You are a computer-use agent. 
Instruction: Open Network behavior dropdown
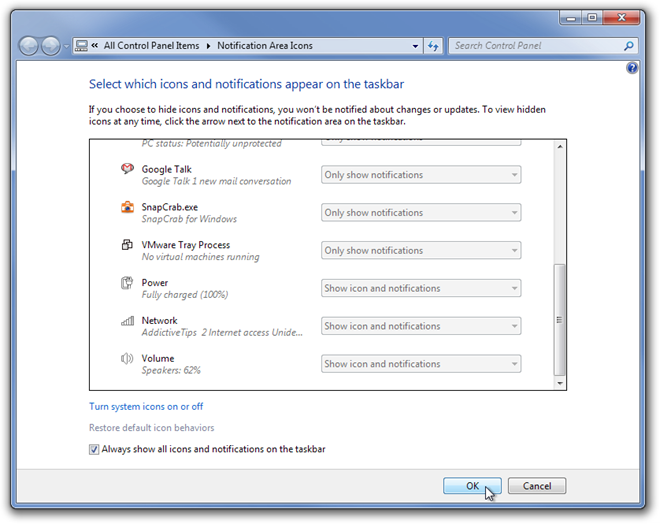[x=421, y=326]
